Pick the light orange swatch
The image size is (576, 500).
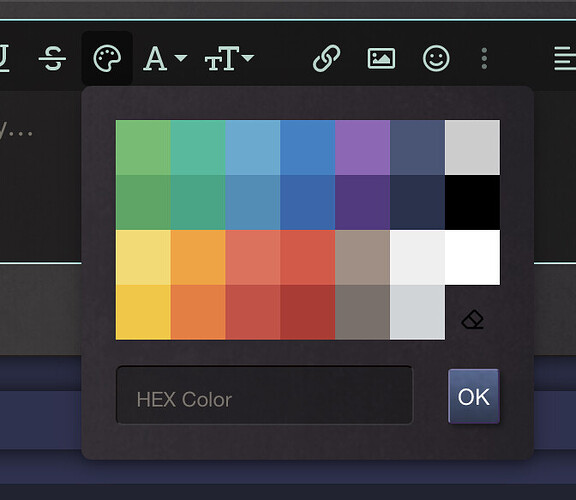pyautogui.click(x=198, y=257)
